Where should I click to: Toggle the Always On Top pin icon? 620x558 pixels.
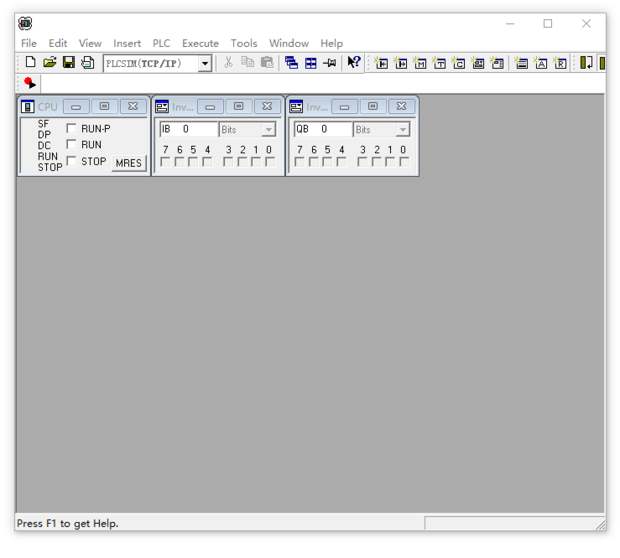pos(329,63)
